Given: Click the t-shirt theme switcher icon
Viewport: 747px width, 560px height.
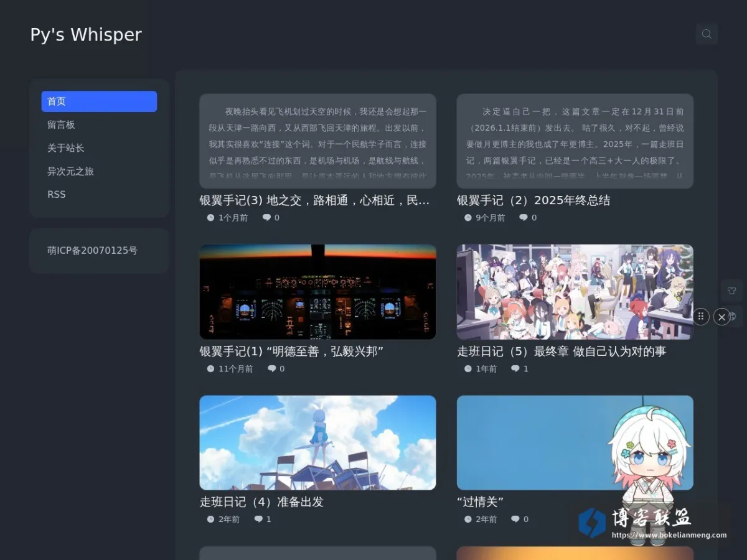Looking at the screenshot, I should click(x=731, y=291).
